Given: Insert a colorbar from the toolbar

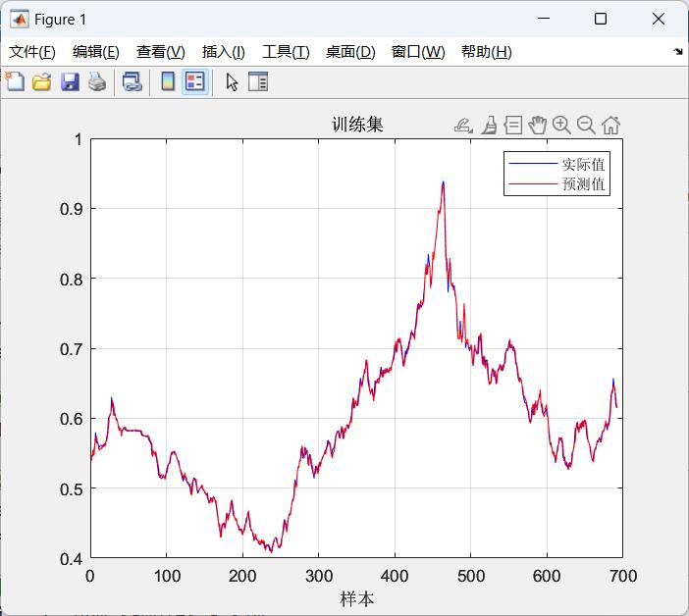Looking at the screenshot, I should (x=168, y=82).
